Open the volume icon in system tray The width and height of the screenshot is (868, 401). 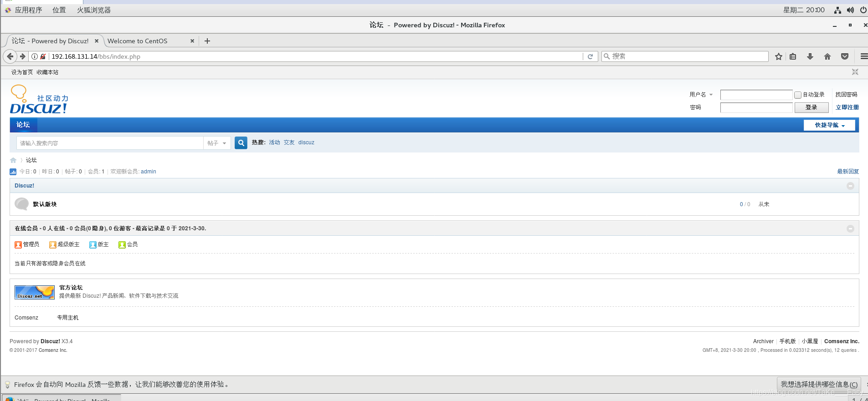850,10
